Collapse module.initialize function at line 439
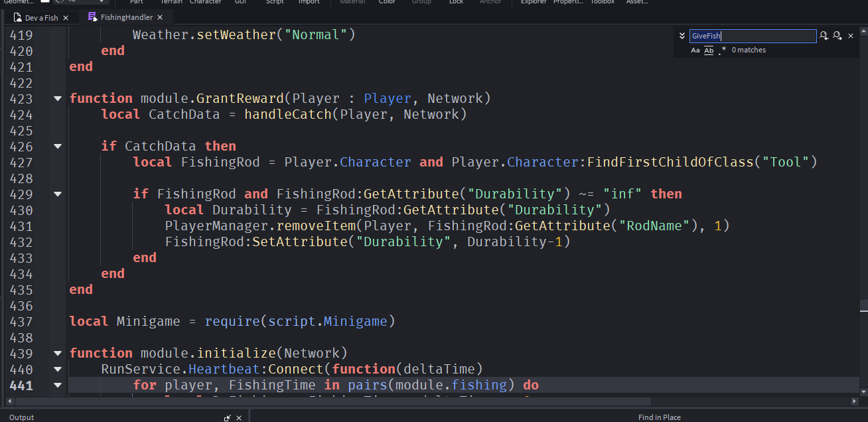This screenshot has width=868, height=422. pos(58,354)
